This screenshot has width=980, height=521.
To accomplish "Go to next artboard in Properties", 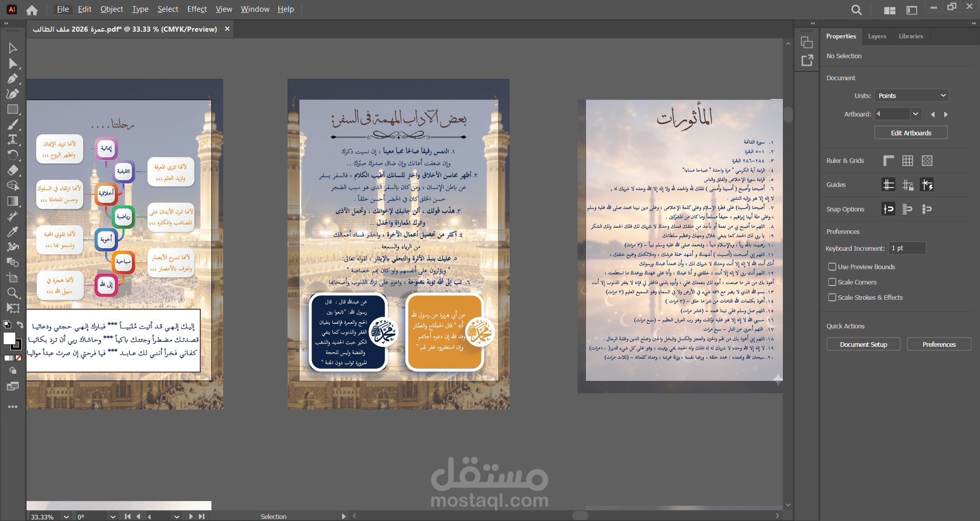I will click(946, 114).
